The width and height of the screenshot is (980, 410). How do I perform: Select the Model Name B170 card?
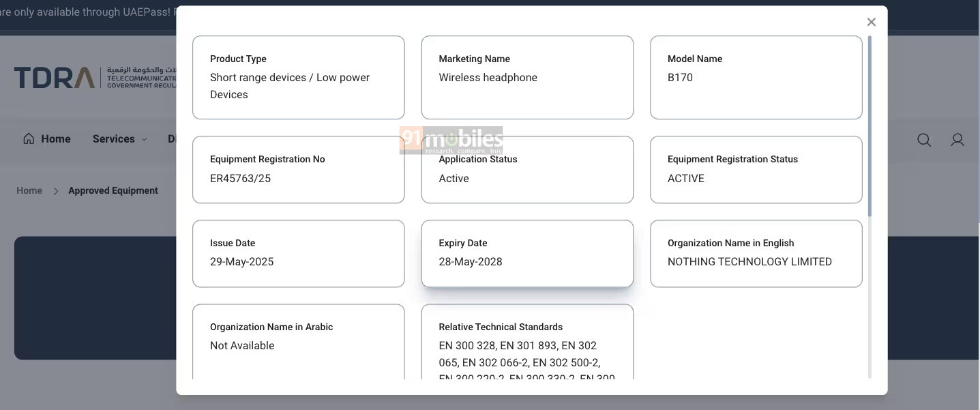tap(756, 77)
